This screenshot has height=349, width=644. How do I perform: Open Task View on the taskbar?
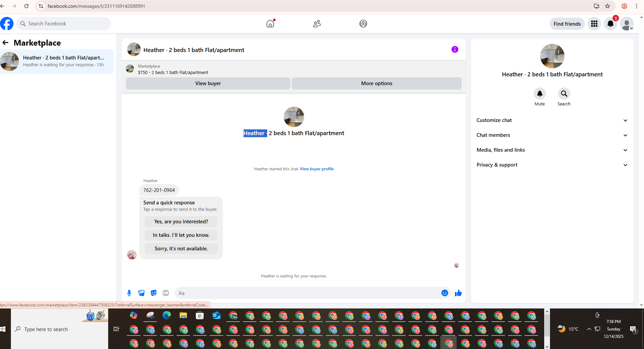[x=116, y=329]
